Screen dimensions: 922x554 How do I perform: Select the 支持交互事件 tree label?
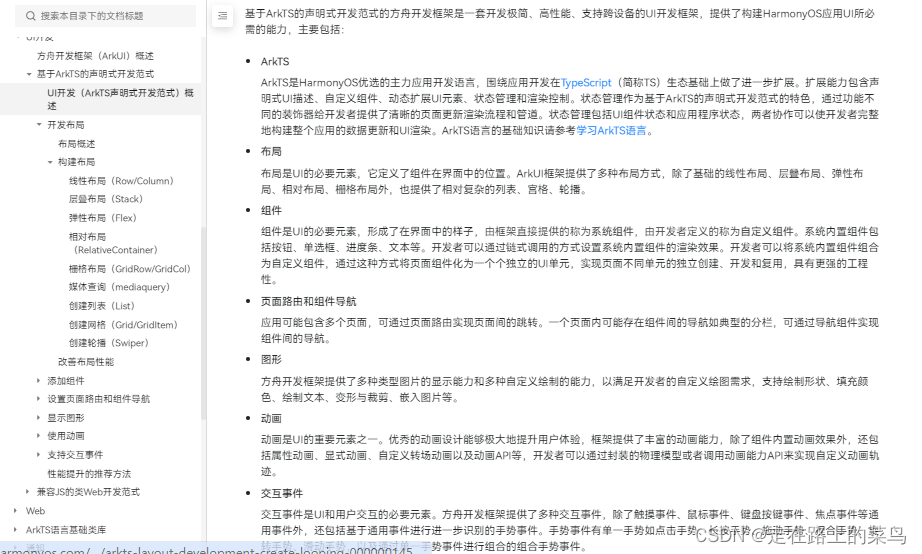[75, 455]
